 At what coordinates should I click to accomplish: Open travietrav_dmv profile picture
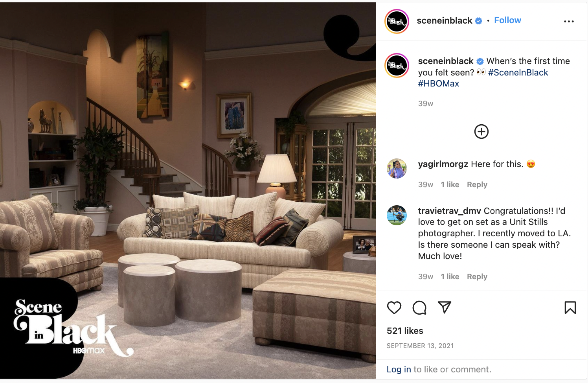(x=397, y=215)
